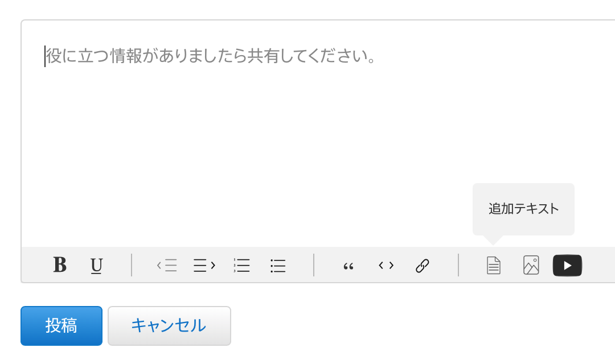Embed a video using the play icon
The height and width of the screenshot is (364, 615).
tap(567, 265)
